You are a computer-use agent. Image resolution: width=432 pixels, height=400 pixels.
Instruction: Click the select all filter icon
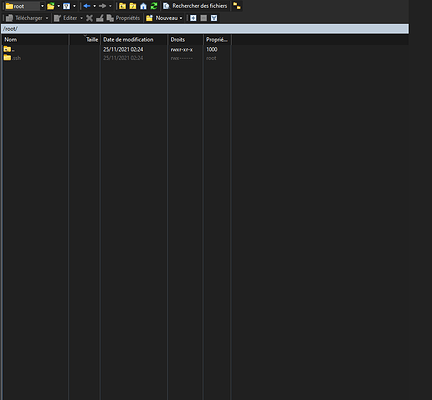(x=214, y=18)
